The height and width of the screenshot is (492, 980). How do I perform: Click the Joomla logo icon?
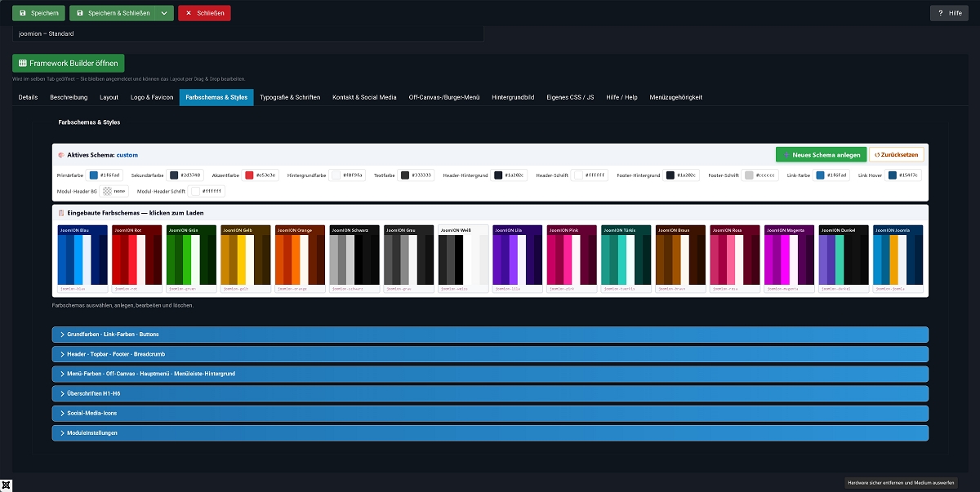[7, 485]
